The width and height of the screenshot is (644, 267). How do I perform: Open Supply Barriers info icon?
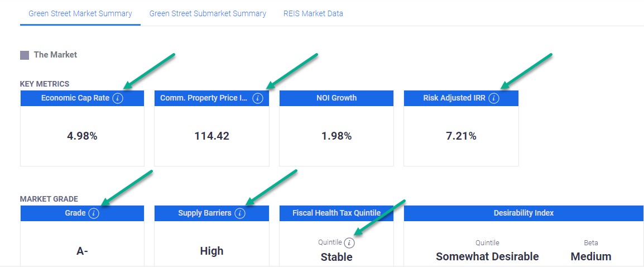[240, 213]
